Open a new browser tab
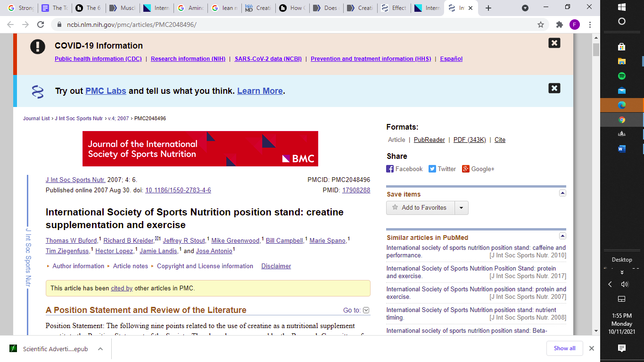 488,8
